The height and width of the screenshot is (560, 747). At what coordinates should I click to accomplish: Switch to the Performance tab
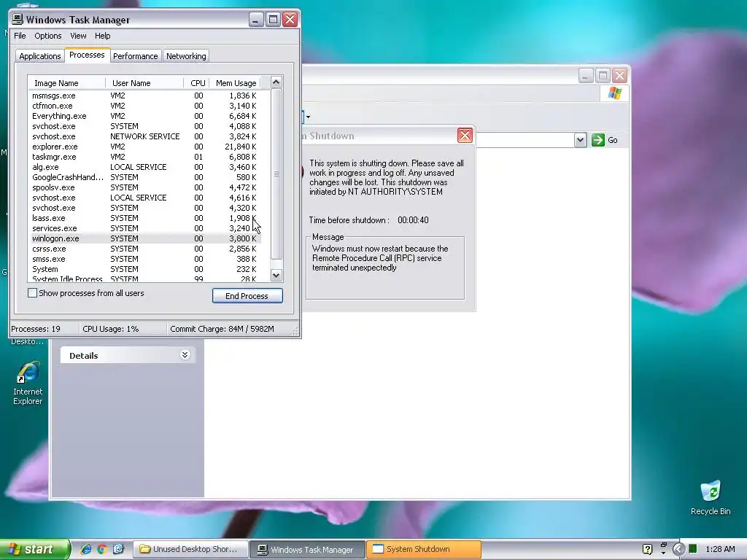click(135, 56)
